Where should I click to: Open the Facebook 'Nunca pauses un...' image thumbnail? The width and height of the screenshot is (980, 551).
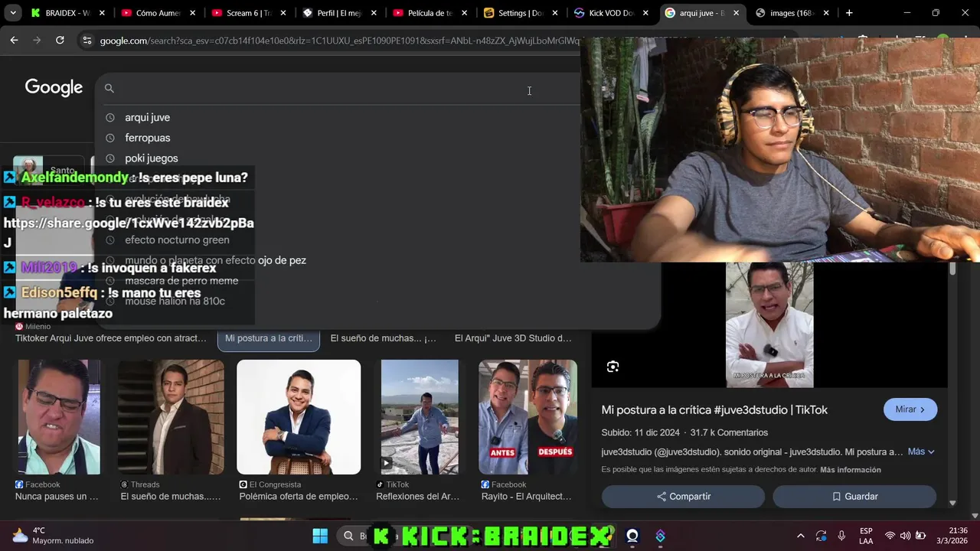pyautogui.click(x=59, y=417)
